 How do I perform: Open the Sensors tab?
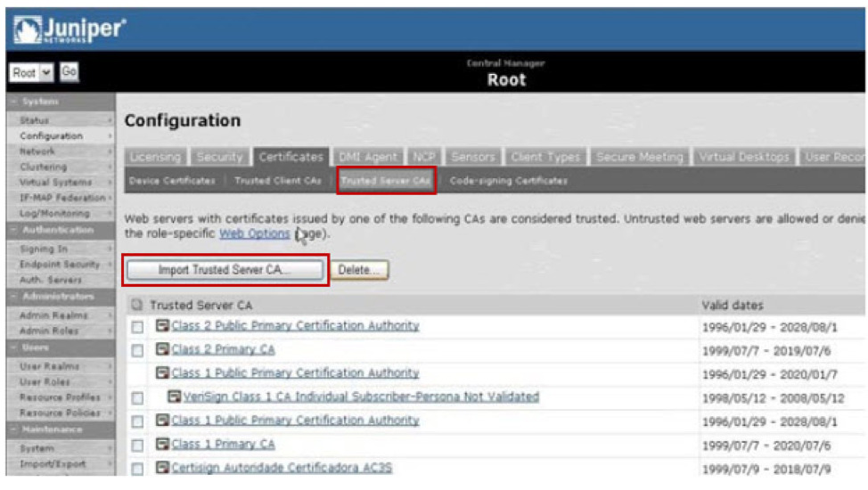472,157
